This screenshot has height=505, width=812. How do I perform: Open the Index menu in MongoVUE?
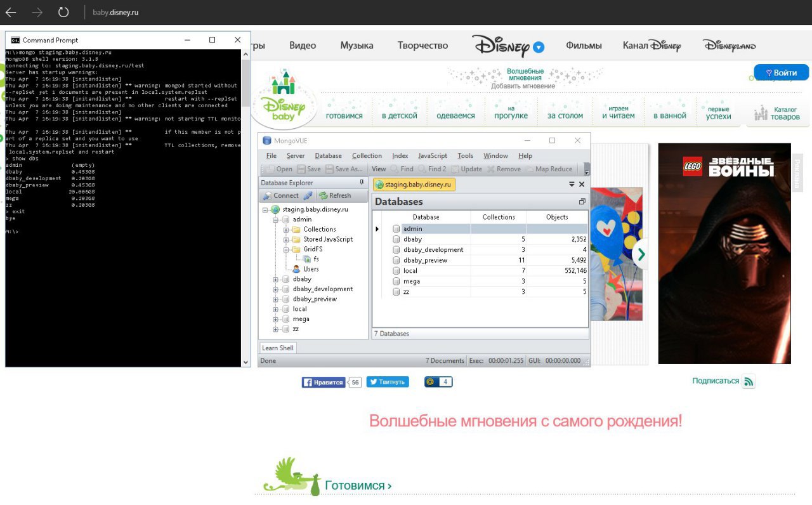click(400, 156)
